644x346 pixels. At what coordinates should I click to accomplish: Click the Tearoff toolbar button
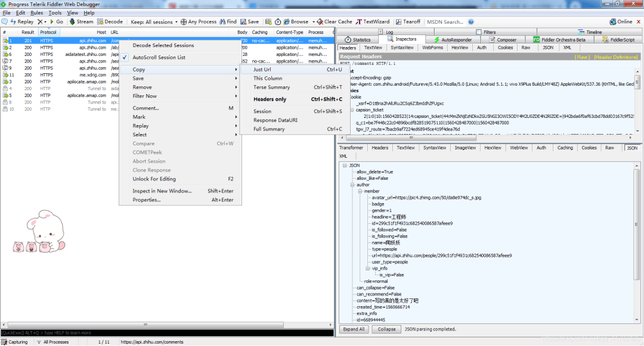pos(408,21)
